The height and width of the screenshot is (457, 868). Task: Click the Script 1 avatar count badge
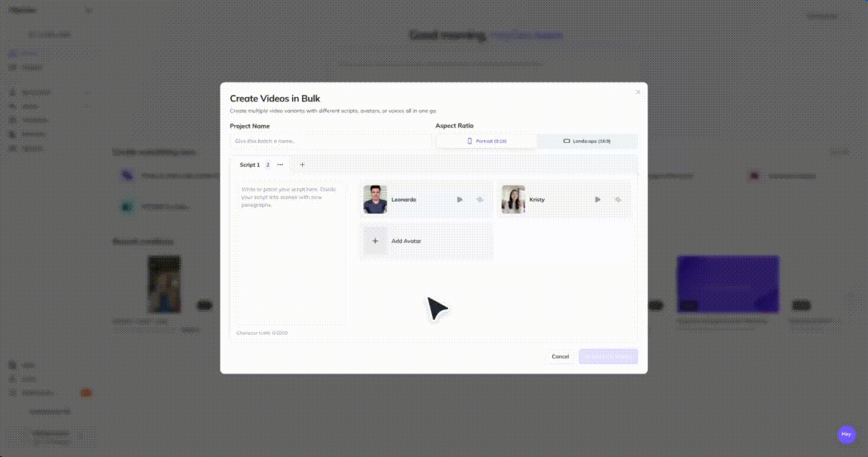tap(268, 165)
